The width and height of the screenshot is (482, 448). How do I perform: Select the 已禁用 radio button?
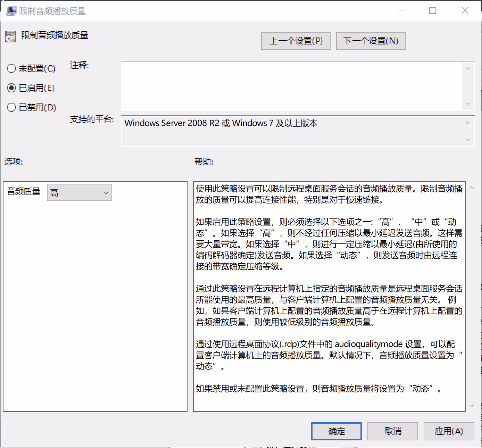pyautogui.click(x=11, y=107)
